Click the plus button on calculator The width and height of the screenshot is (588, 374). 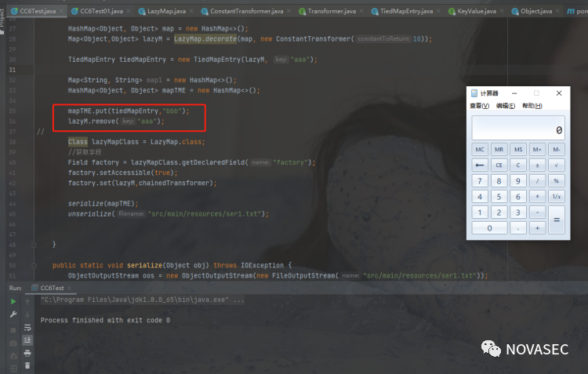click(x=537, y=228)
